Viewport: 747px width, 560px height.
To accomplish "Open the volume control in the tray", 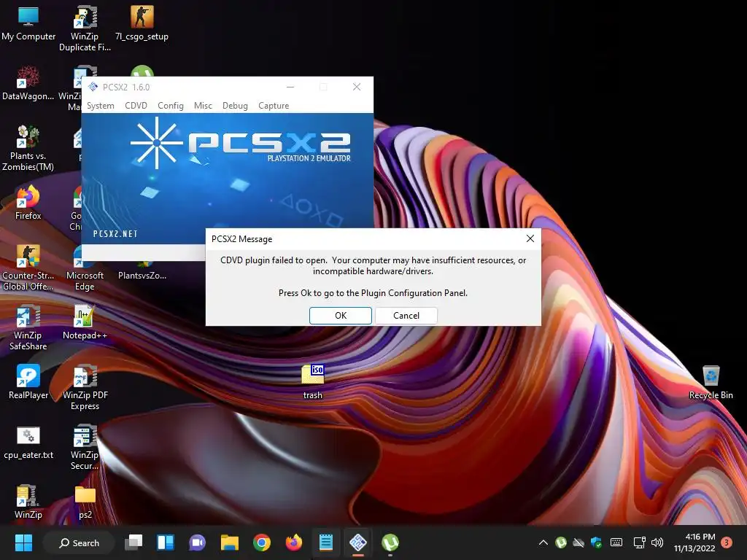I will click(657, 542).
